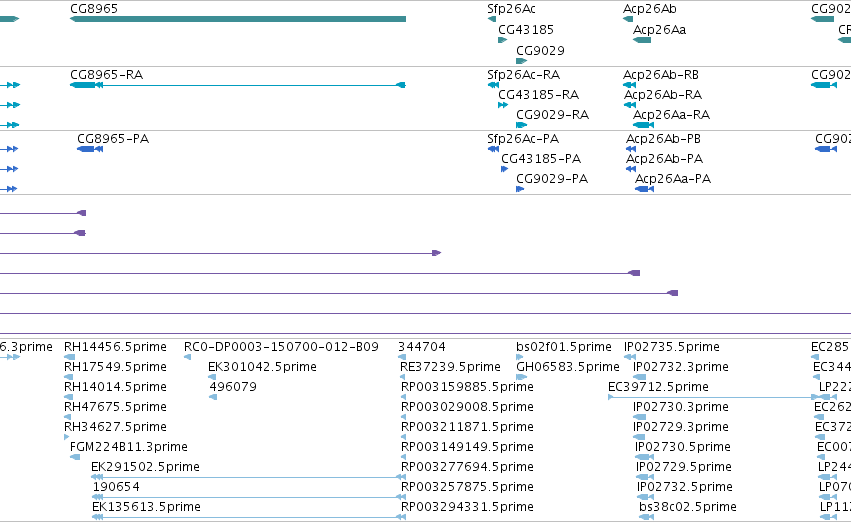
Task: Select the CG8965-RA transcript feature
Action: [x=238, y=85]
